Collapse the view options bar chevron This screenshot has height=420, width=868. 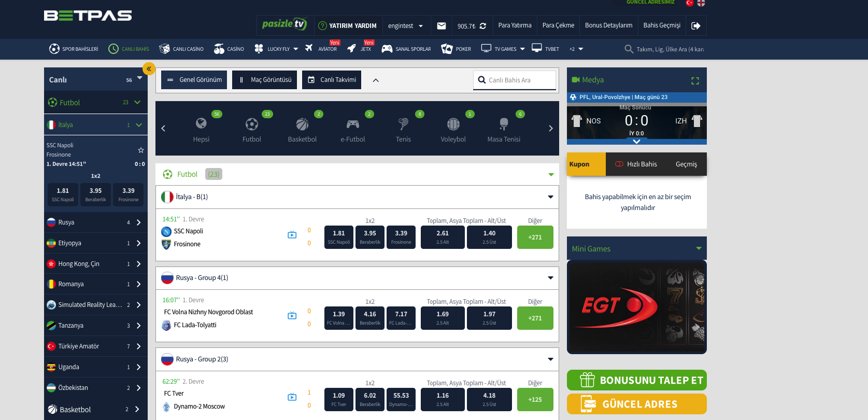tap(376, 80)
